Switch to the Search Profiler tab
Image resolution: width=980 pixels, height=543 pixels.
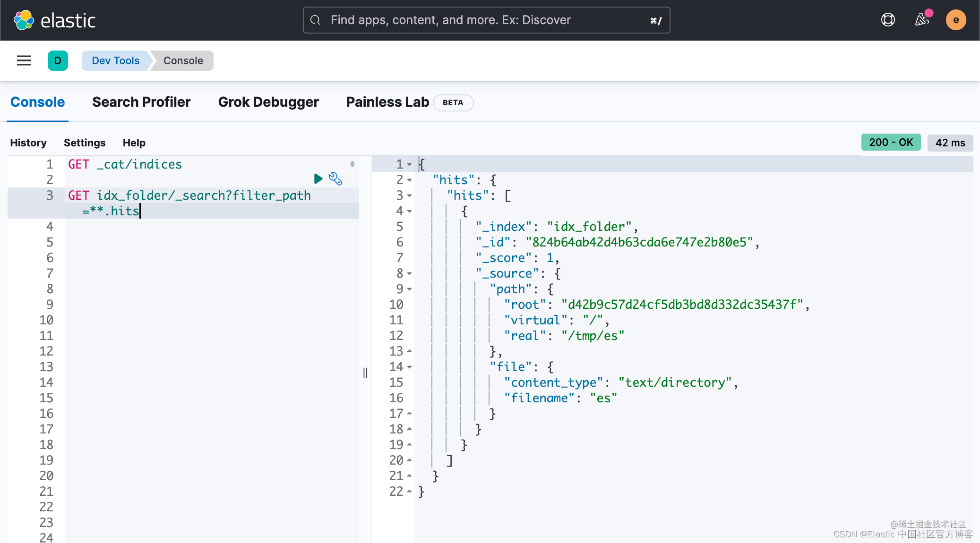coord(141,102)
